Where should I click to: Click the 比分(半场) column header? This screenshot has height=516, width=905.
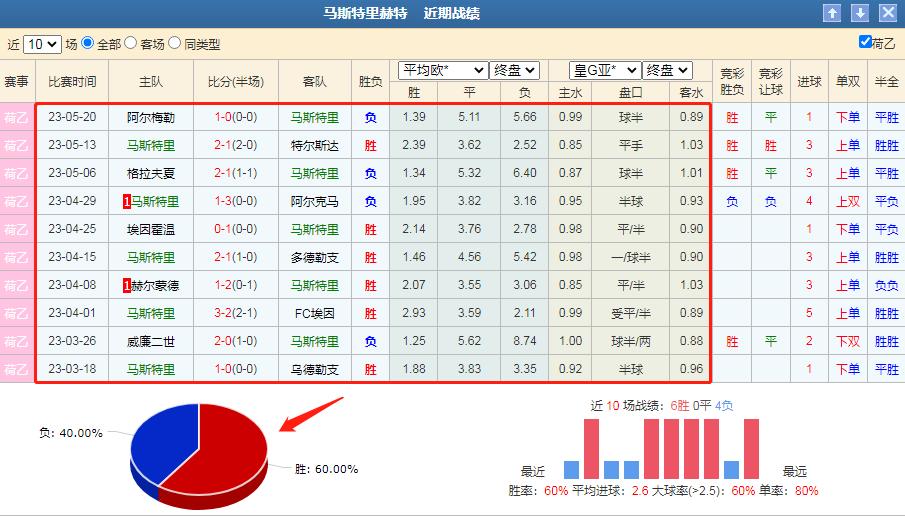coord(235,81)
